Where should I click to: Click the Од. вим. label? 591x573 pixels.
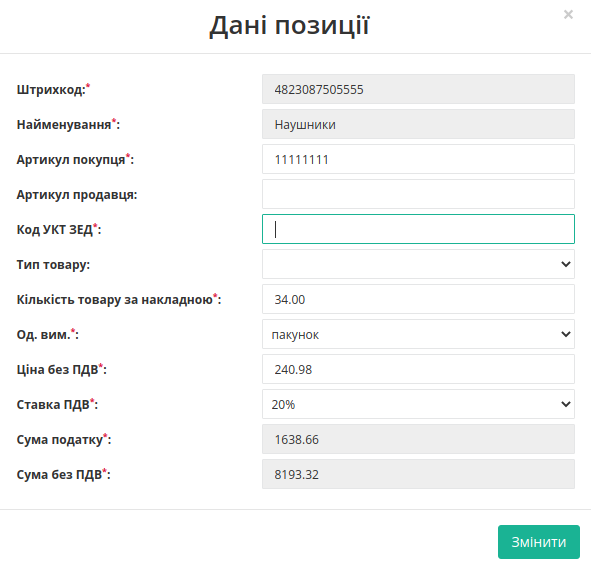47,335
